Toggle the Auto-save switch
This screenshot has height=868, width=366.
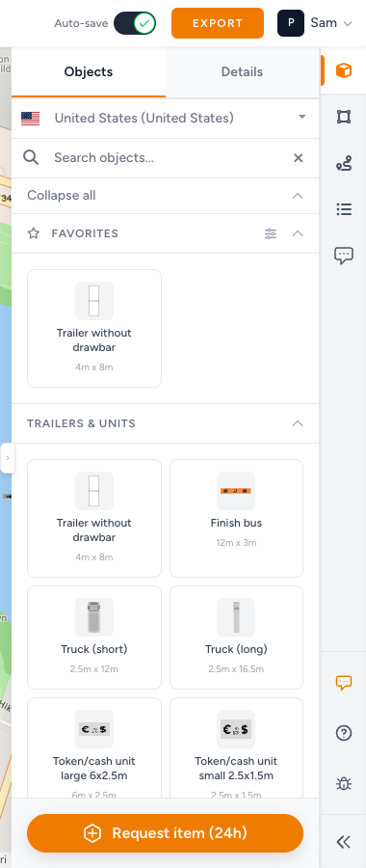(x=135, y=23)
